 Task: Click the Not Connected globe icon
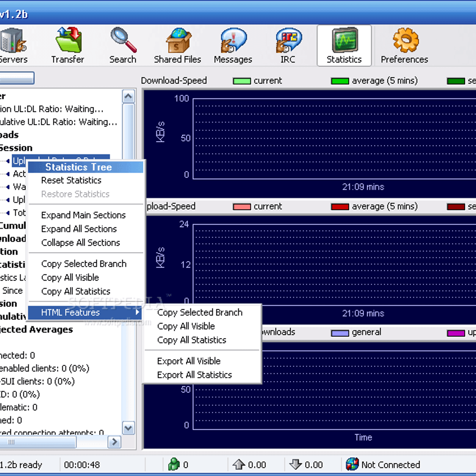point(352,464)
